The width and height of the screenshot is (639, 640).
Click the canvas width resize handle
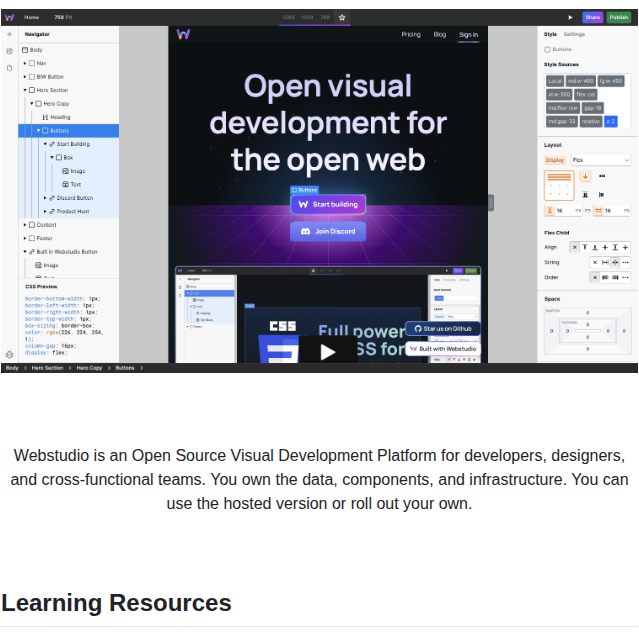[x=491, y=203]
